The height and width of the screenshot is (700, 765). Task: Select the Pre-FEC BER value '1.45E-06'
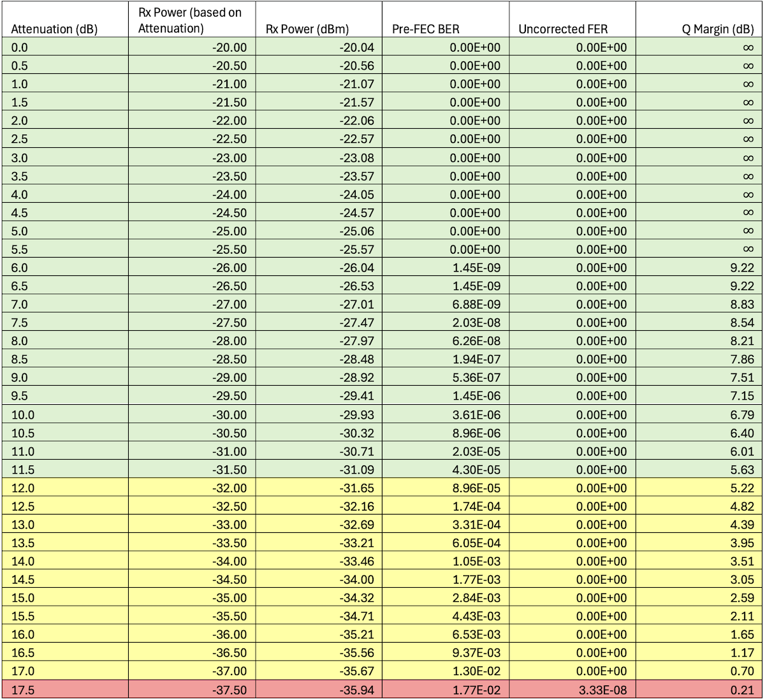pyautogui.click(x=446, y=397)
